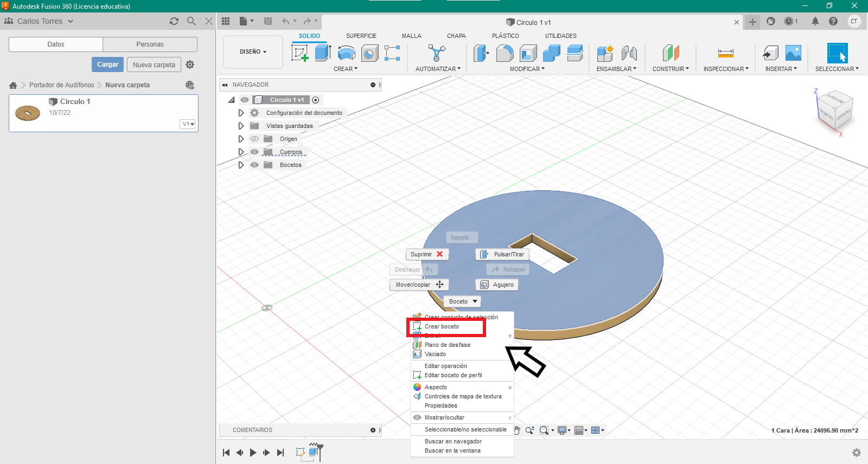The height and width of the screenshot is (464, 868).
Task: Click Mover/copiar in the marking menu
Action: [419, 285]
